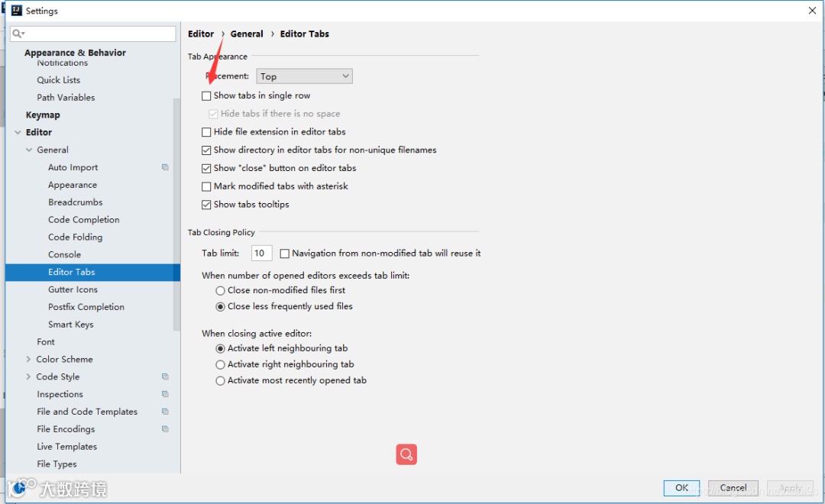Screen dimensions: 825x504
Task: Open the Placement dropdown set to Top
Action: coord(304,76)
